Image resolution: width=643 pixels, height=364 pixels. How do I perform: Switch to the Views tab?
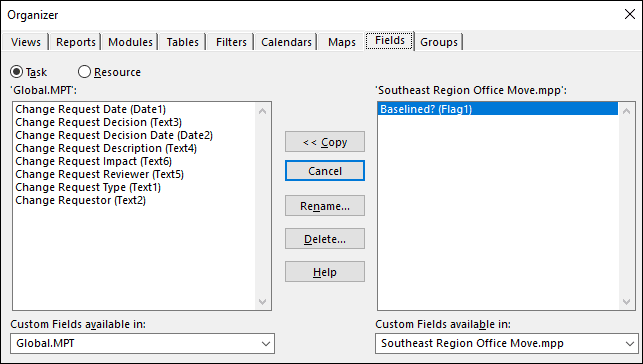click(26, 42)
